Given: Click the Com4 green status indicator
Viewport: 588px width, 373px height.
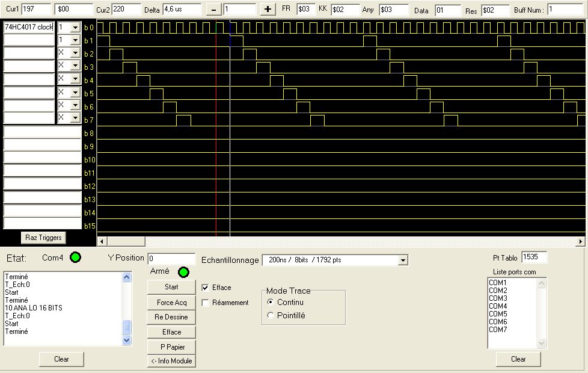Looking at the screenshot, I should click(x=75, y=257).
